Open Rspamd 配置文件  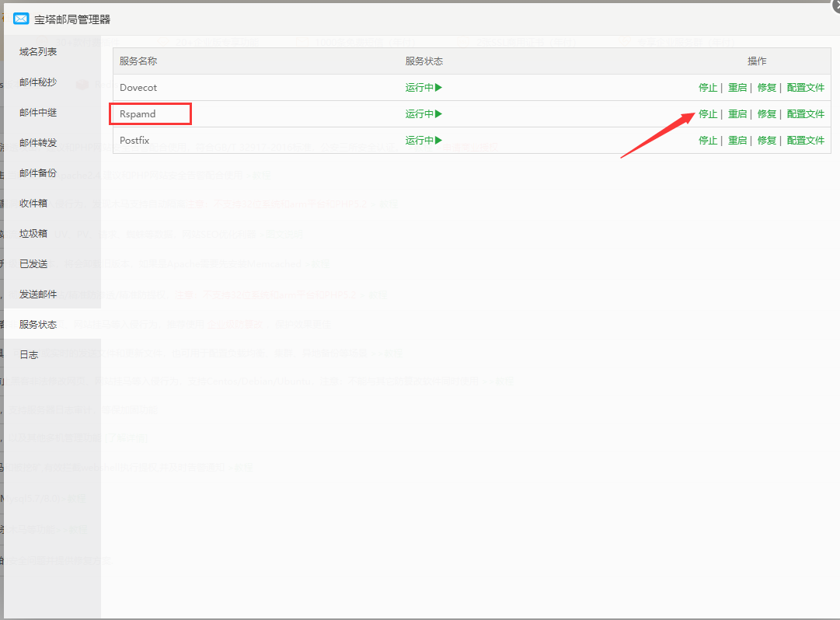pos(806,114)
